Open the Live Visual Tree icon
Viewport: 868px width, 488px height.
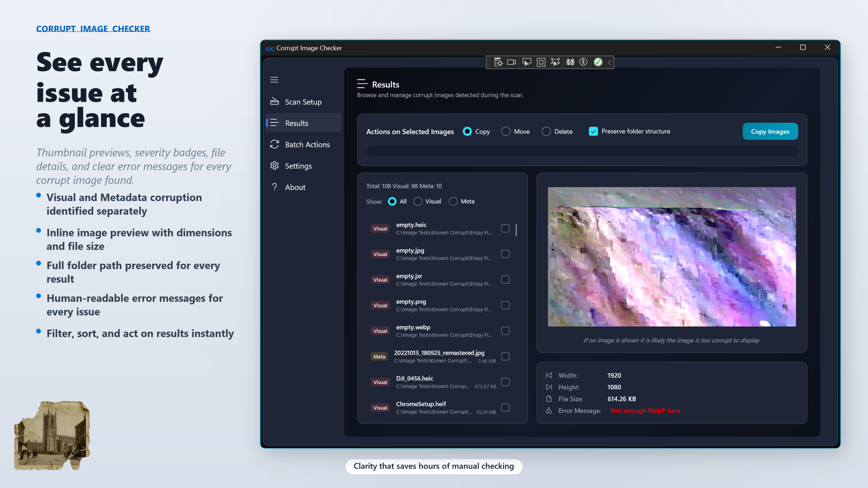498,62
